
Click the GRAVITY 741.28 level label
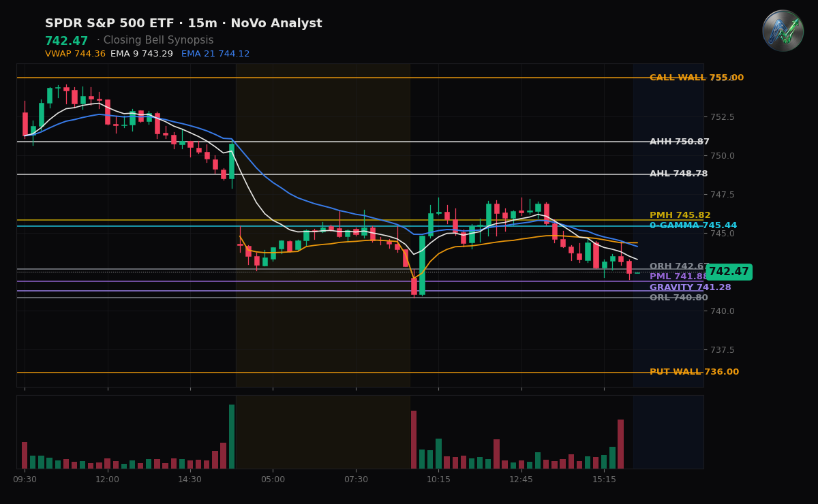pos(691,287)
